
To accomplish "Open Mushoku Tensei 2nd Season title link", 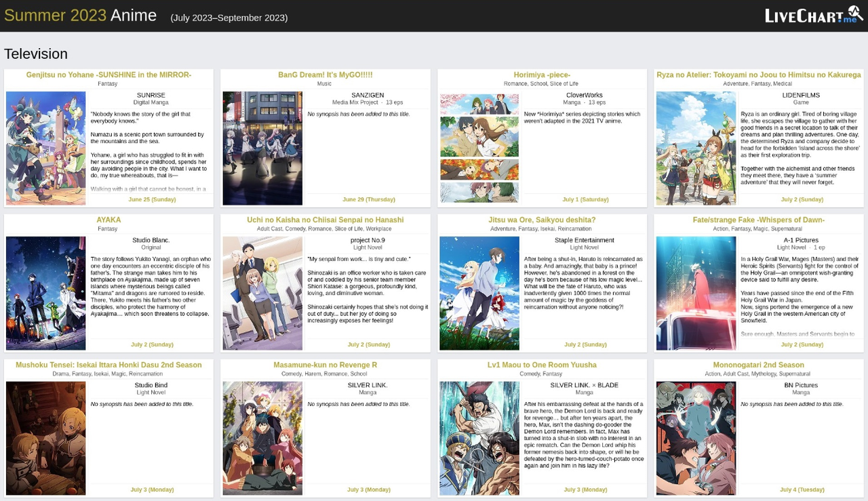I will [x=108, y=365].
